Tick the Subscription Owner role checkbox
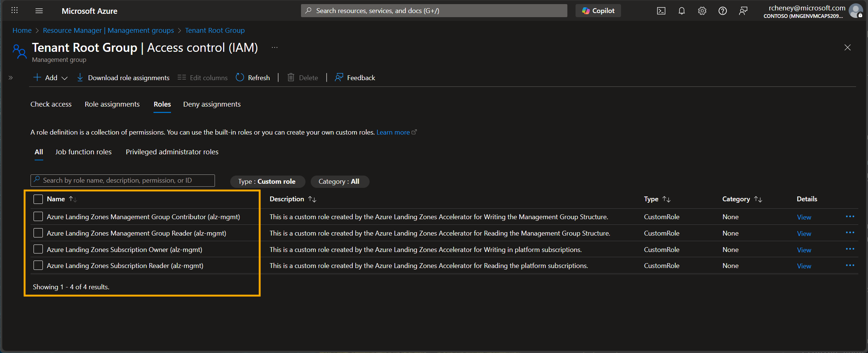Screen dimensions: 868x353 click(x=38, y=249)
